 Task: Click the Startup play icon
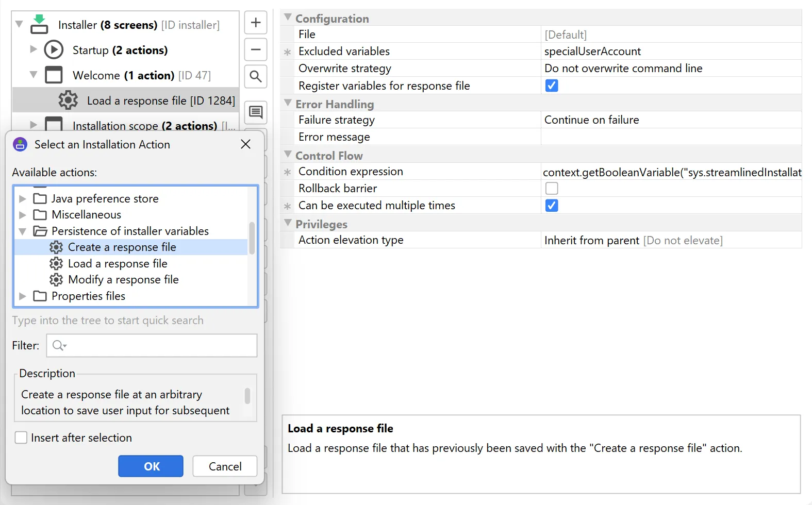point(54,50)
